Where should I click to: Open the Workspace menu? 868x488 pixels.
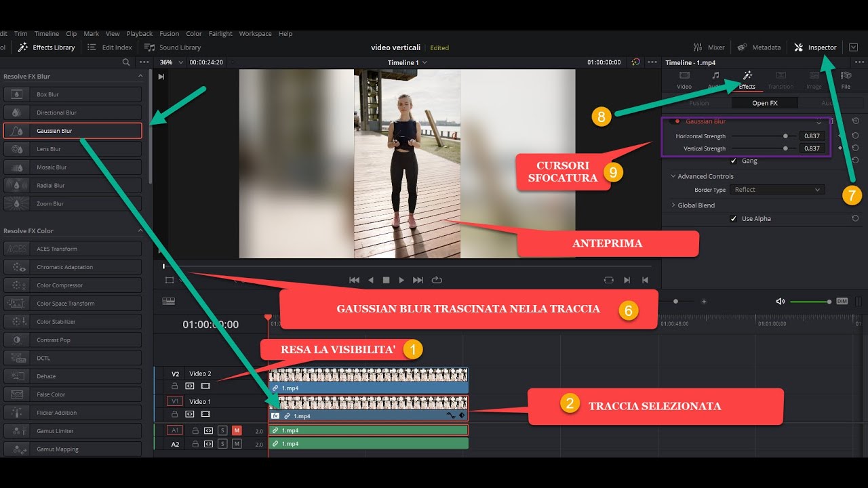tap(255, 34)
